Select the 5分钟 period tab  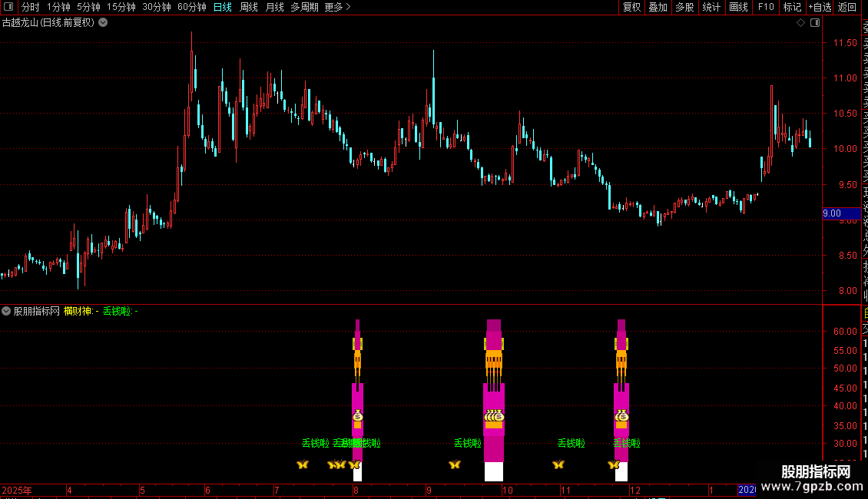click(88, 7)
